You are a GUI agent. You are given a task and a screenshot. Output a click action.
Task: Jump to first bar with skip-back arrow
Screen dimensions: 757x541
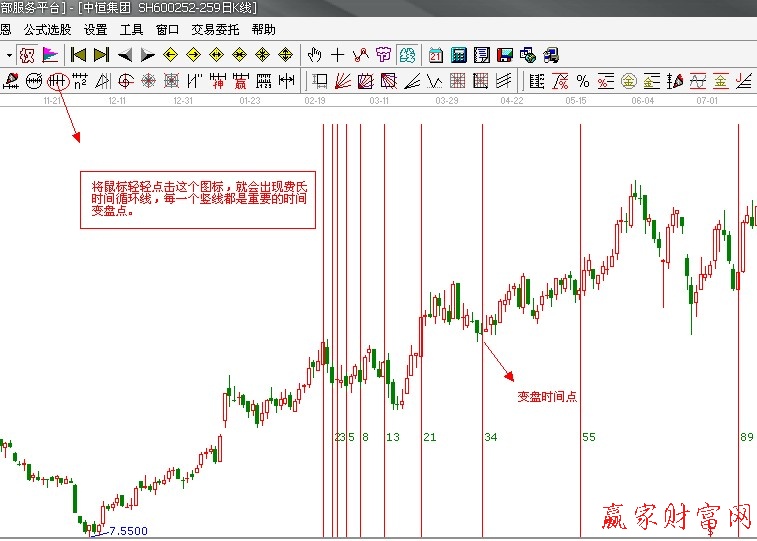tap(78, 55)
